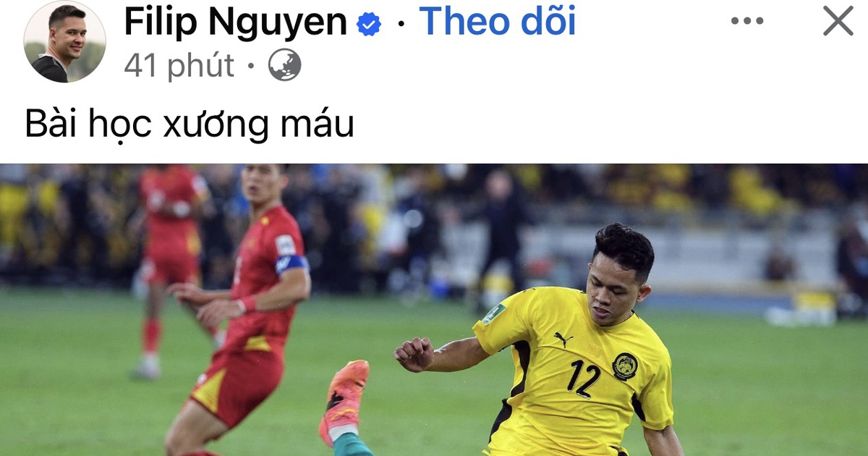The width and height of the screenshot is (868, 456).
Task: Click the blue captain armband
Action: 292,263
